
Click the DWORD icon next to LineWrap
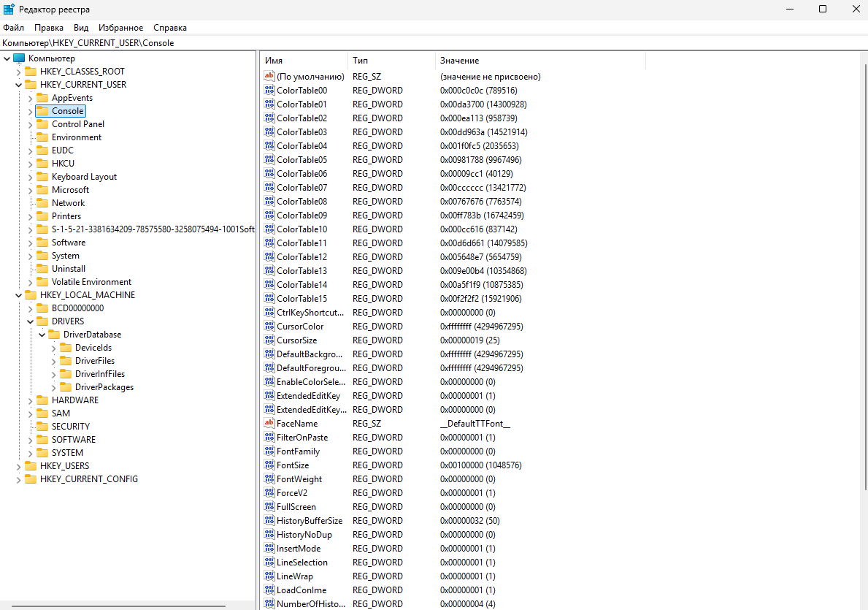[x=269, y=576]
